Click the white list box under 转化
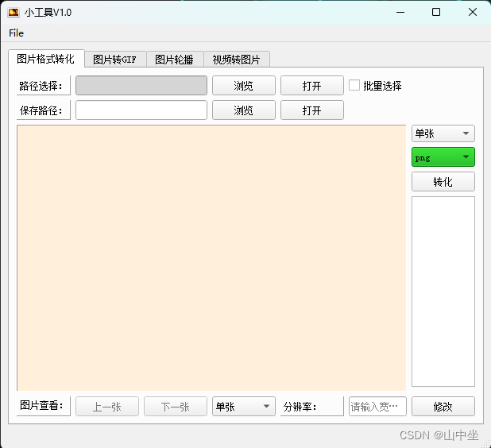This screenshot has width=491, height=448. pyautogui.click(x=443, y=292)
